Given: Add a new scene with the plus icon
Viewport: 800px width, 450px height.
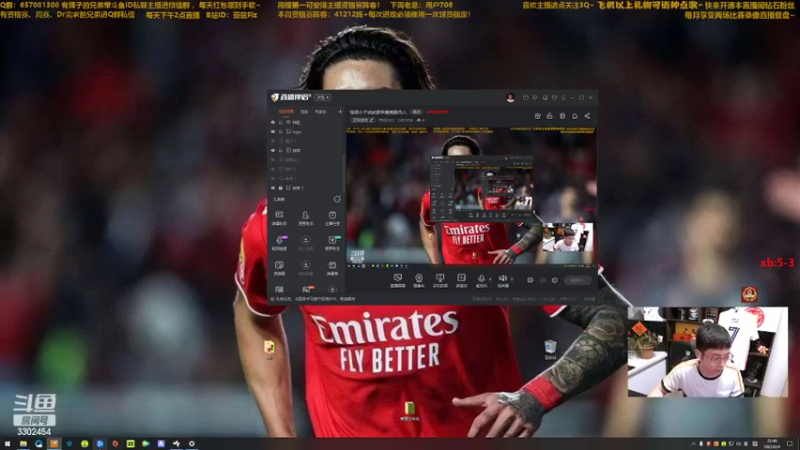Looking at the screenshot, I should coord(340,112).
